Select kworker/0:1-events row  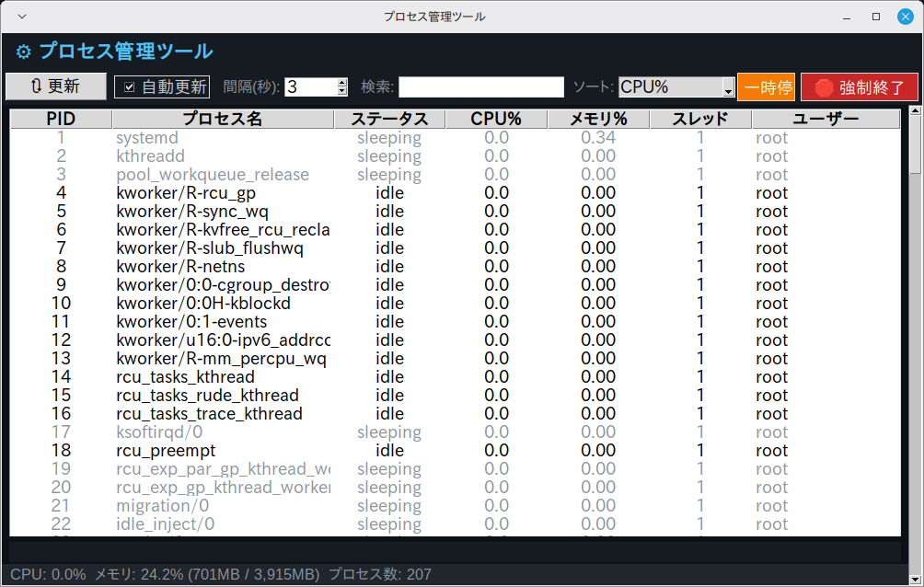click(x=455, y=322)
